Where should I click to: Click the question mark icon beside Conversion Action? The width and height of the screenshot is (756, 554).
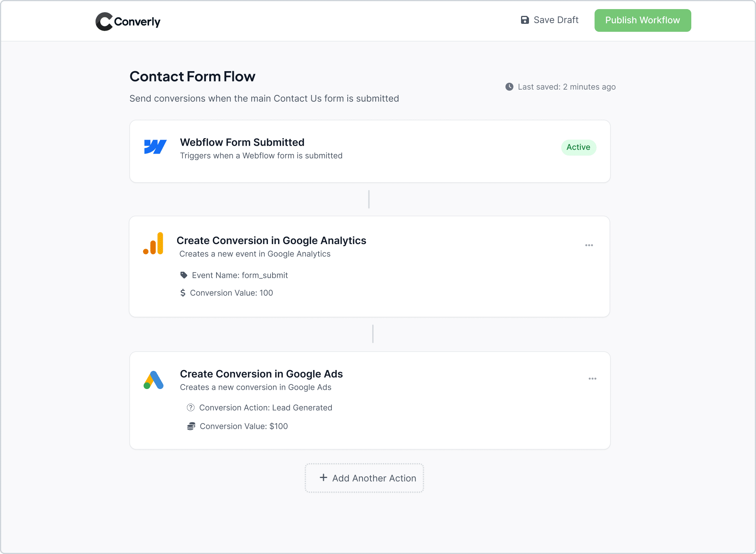[190, 408]
